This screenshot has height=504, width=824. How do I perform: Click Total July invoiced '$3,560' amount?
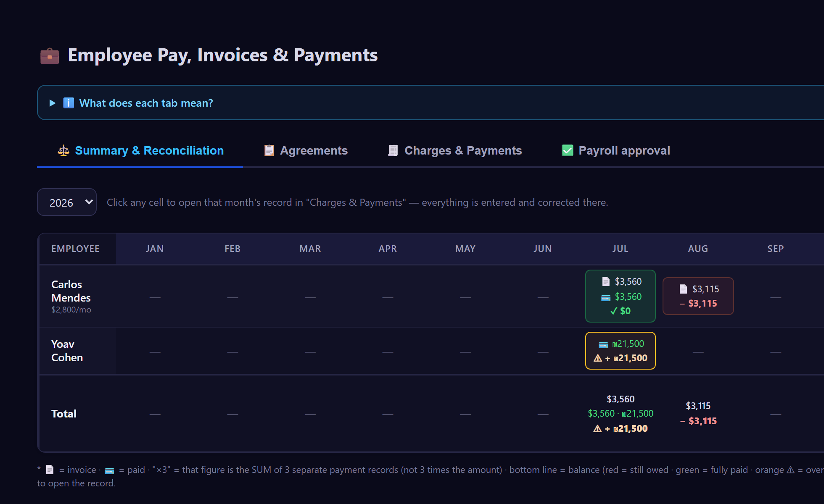(x=621, y=399)
